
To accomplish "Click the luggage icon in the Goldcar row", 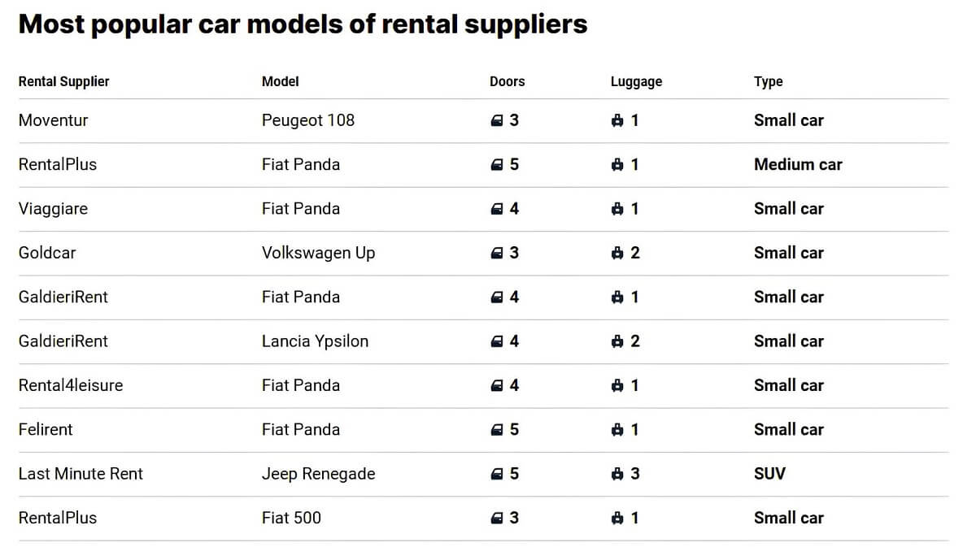I will point(617,253).
